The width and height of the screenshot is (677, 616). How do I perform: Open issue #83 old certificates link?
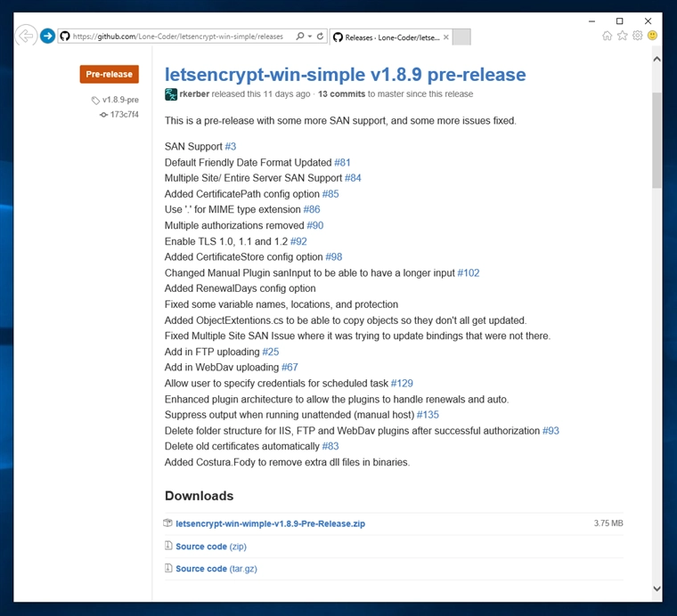(330, 447)
